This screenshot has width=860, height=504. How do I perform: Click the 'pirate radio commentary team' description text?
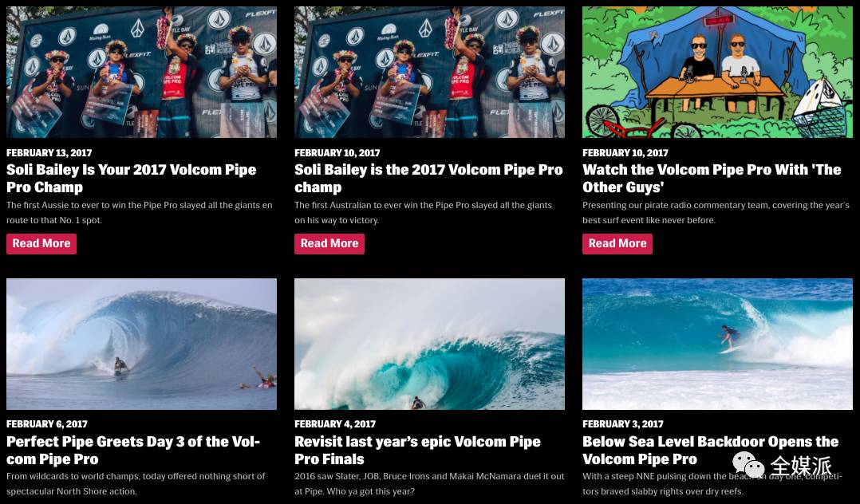tap(716, 213)
